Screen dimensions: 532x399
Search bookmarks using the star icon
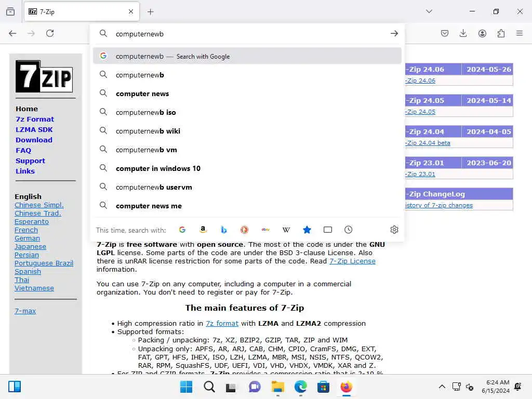tap(307, 230)
